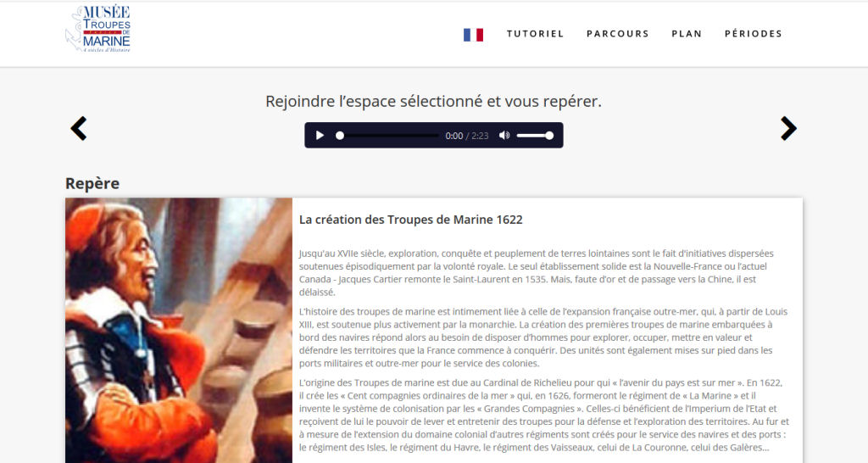Click the Musée Troupes de Marine logo
Viewport: 868px width, 463px height.
click(x=98, y=30)
